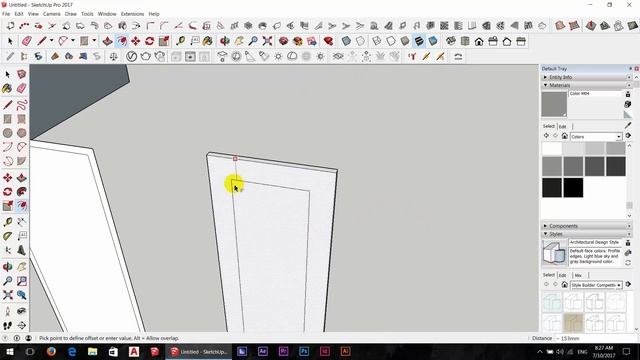
Task: Select the Freehand tool in left toolbar
Action: tap(22, 105)
